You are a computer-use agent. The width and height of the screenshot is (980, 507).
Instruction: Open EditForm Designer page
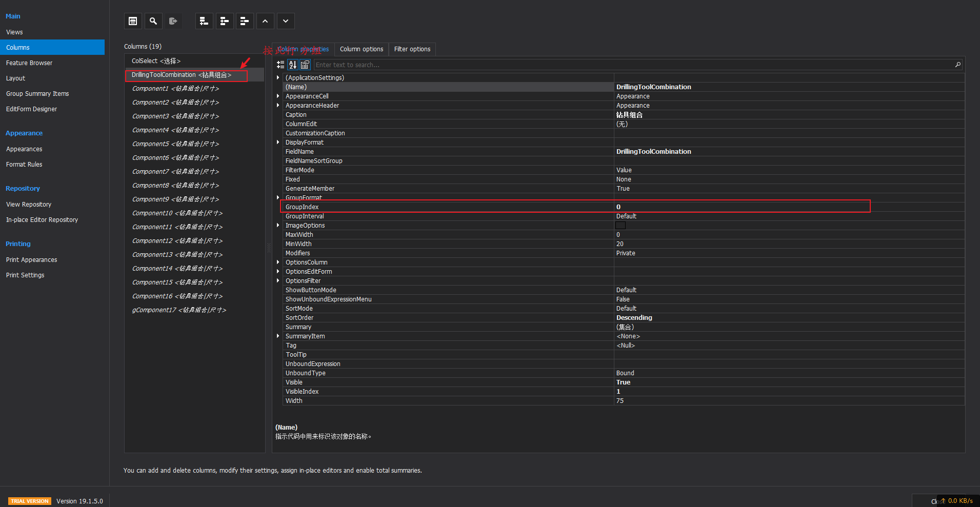31,109
